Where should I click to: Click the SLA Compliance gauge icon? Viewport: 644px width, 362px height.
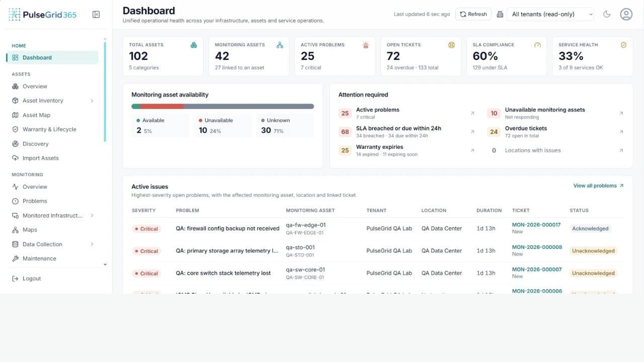537,45
